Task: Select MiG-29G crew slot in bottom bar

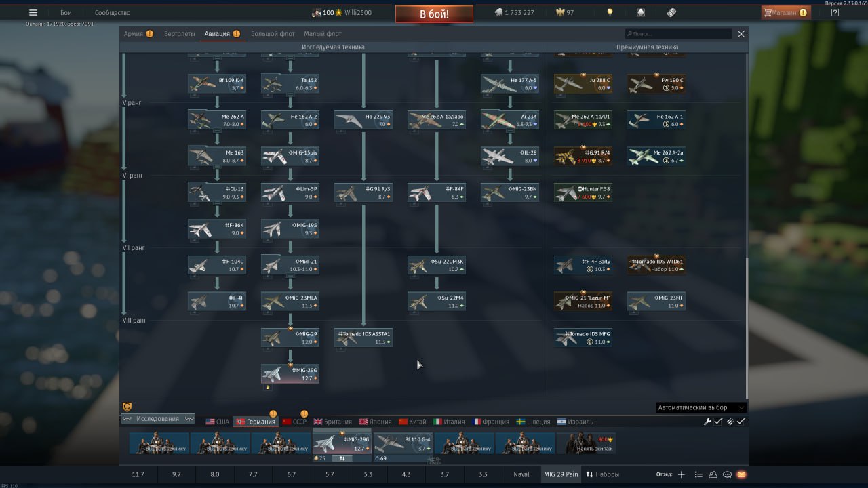Action: point(342,444)
